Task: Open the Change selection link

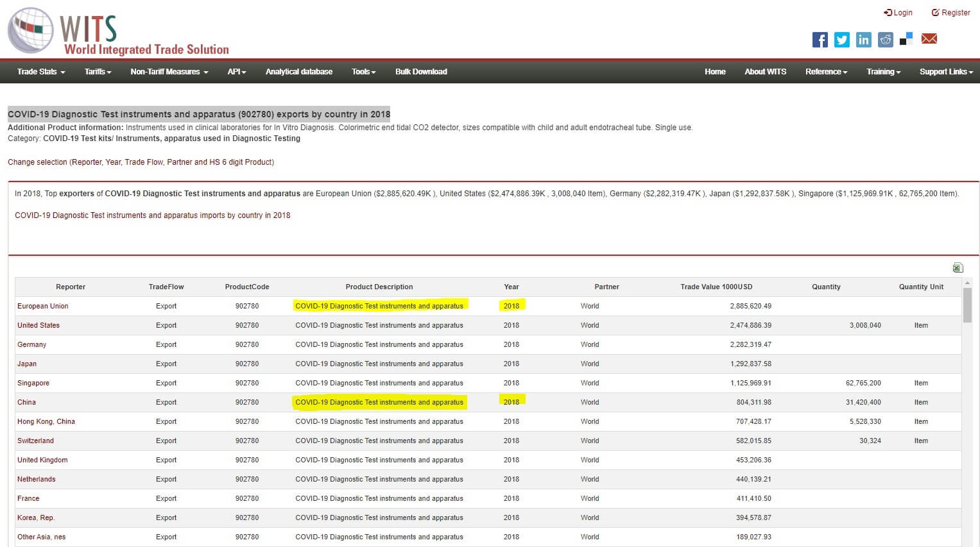Action: pos(141,162)
